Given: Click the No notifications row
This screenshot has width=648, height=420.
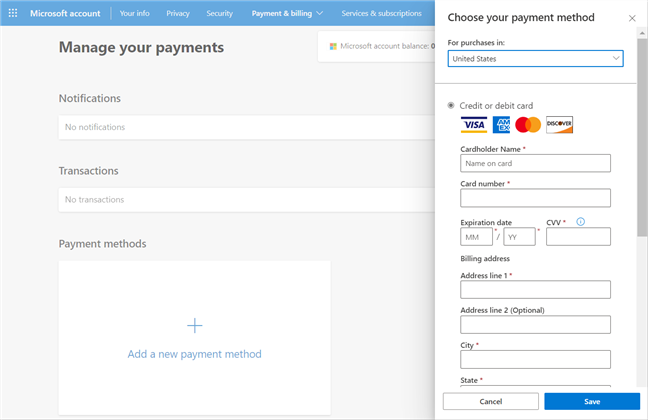Looking at the screenshot, I should click(247, 127).
